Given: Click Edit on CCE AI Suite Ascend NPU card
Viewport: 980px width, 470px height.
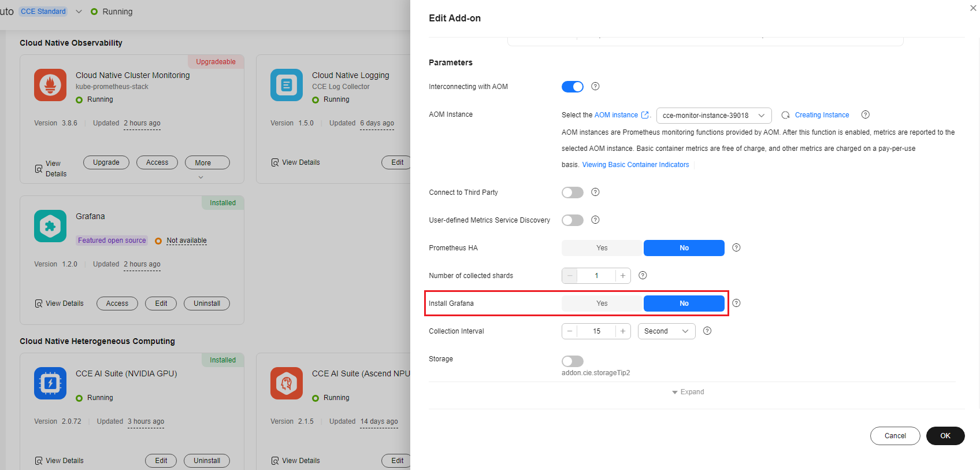Looking at the screenshot, I should coord(397,461).
